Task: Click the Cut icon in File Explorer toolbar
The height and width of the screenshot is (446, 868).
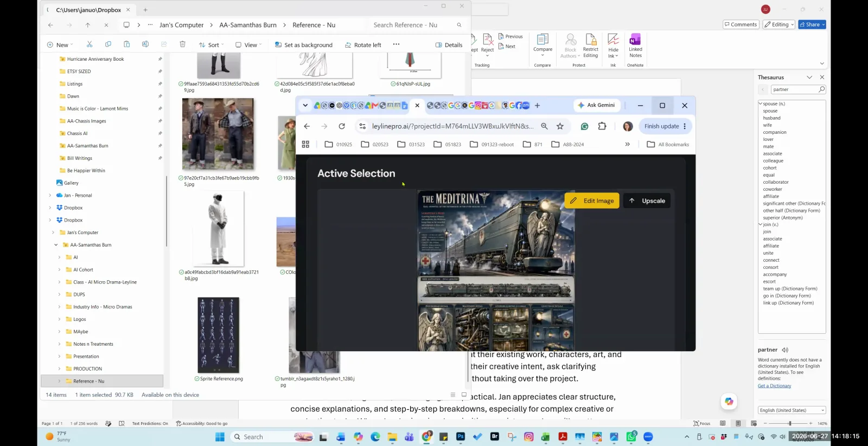Action: click(90, 44)
